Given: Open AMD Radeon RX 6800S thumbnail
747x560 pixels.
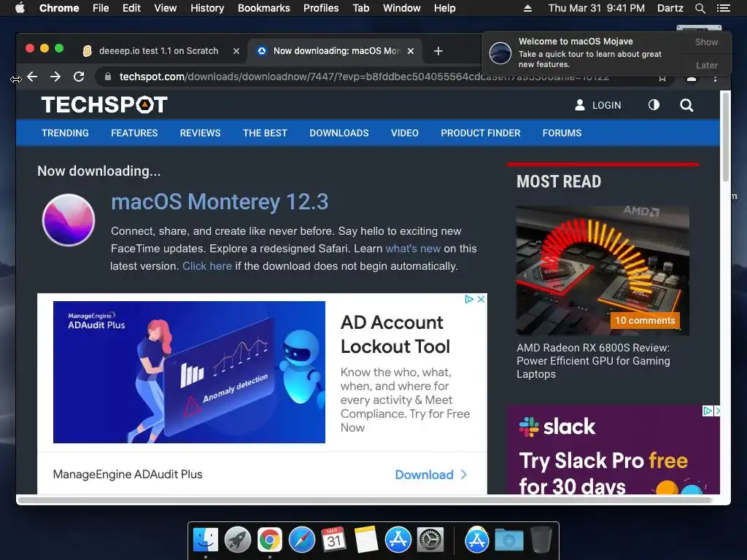Looking at the screenshot, I should (x=603, y=271).
